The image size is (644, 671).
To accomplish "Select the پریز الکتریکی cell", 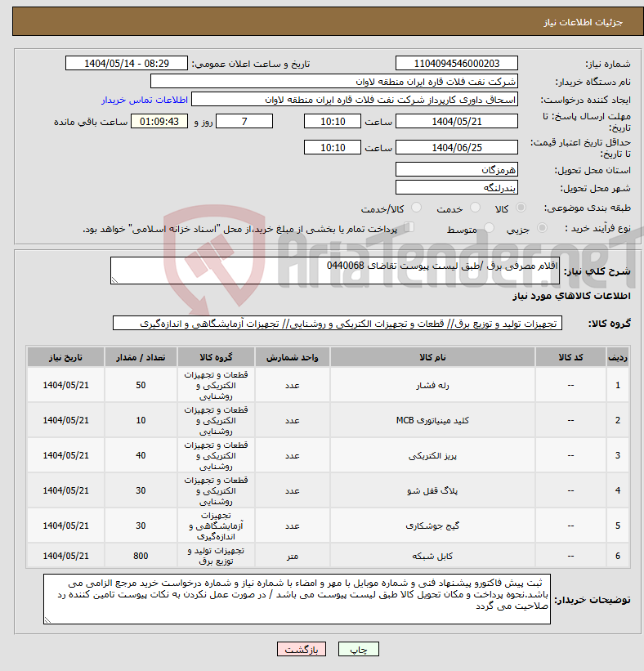I will coord(432,455).
